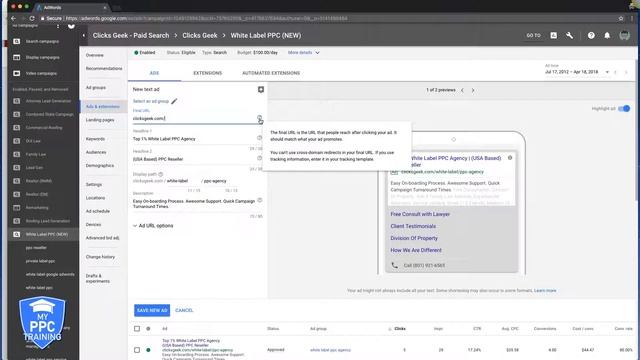Open Landing pages in the page menu

(100, 120)
